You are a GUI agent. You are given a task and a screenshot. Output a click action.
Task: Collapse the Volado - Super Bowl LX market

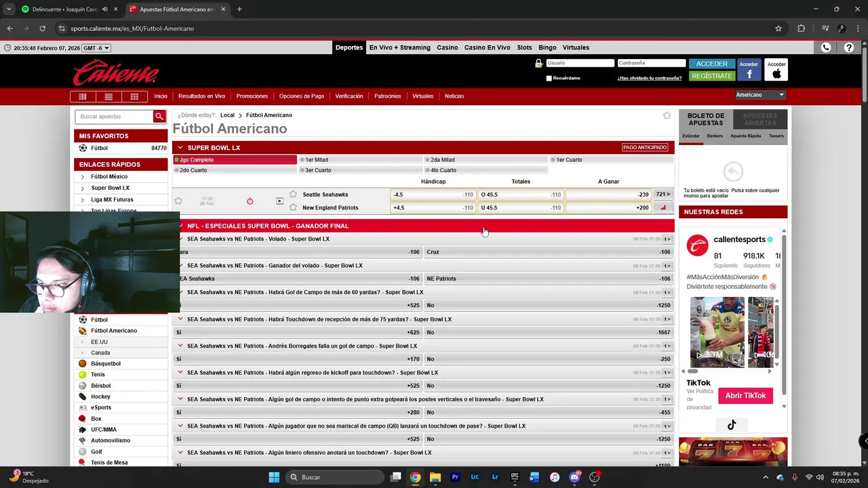pyautogui.click(x=180, y=239)
